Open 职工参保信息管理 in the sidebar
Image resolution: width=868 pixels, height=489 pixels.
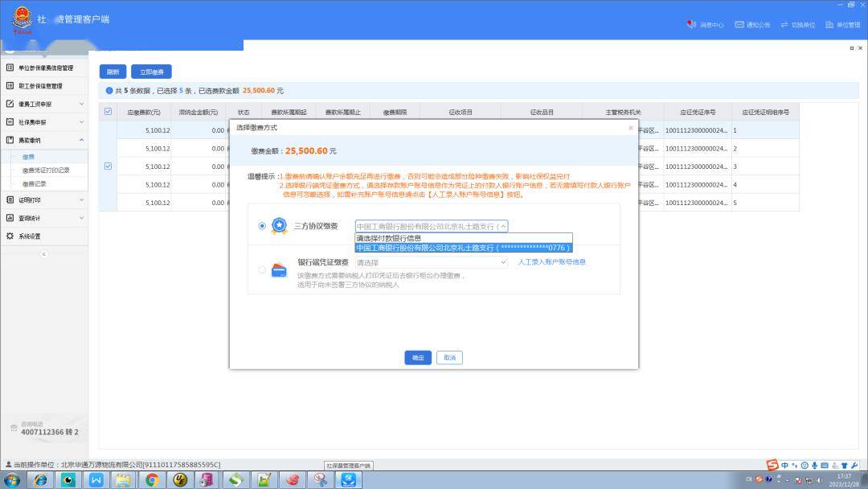pyautogui.click(x=40, y=86)
